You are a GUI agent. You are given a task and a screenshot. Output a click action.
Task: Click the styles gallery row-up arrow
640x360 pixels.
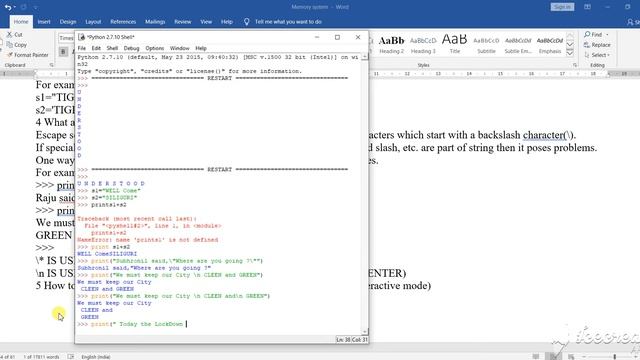pyautogui.click(x=570, y=36)
